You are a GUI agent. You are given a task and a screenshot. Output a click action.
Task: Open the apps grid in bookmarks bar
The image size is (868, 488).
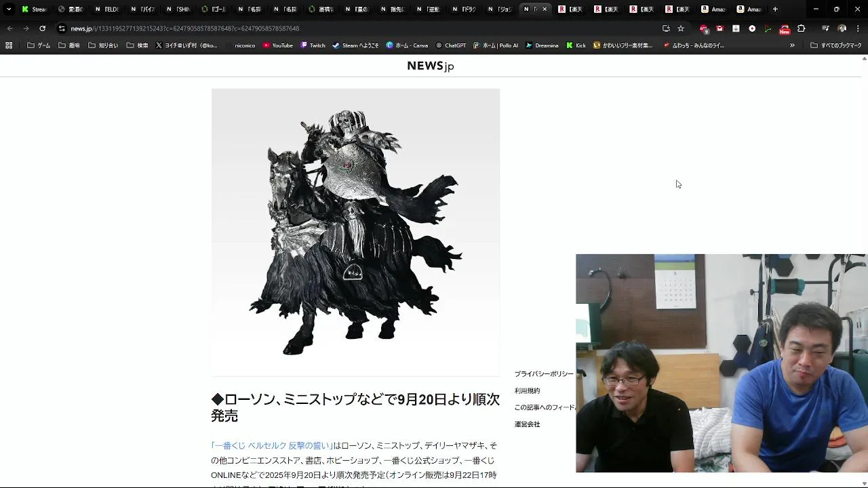click(x=9, y=45)
